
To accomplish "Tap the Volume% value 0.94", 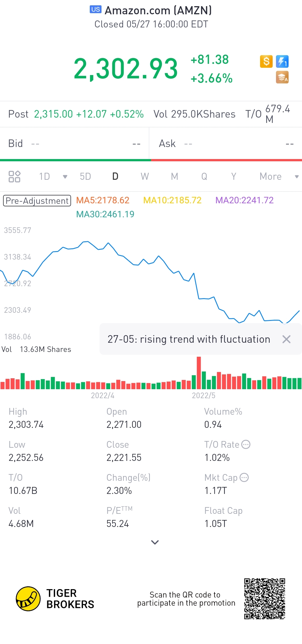I will pos(213,424).
